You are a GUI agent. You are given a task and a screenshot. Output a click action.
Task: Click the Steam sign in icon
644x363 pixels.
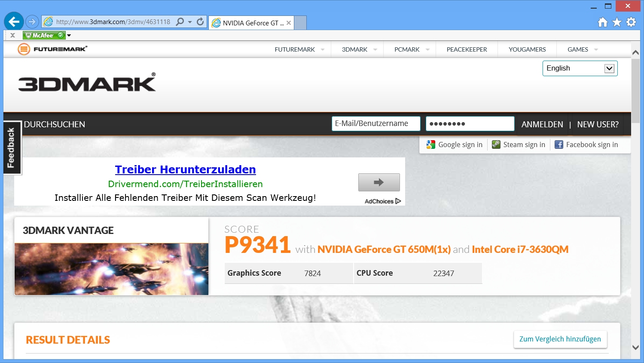point(496,145)
